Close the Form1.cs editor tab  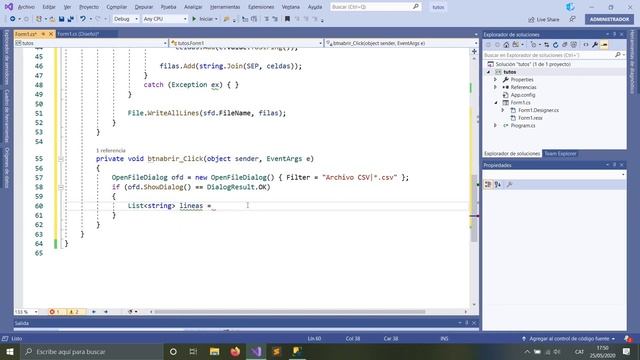51,34
